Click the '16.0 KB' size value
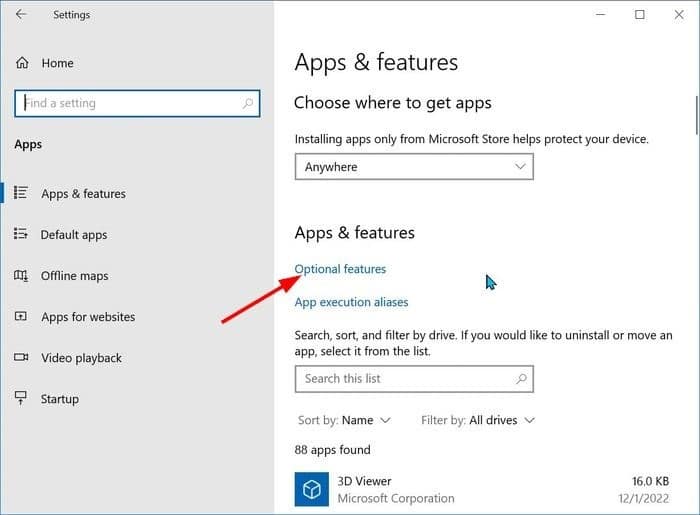Image resolution: width=700 pixels, height=515 pixels. pos(650,481)
